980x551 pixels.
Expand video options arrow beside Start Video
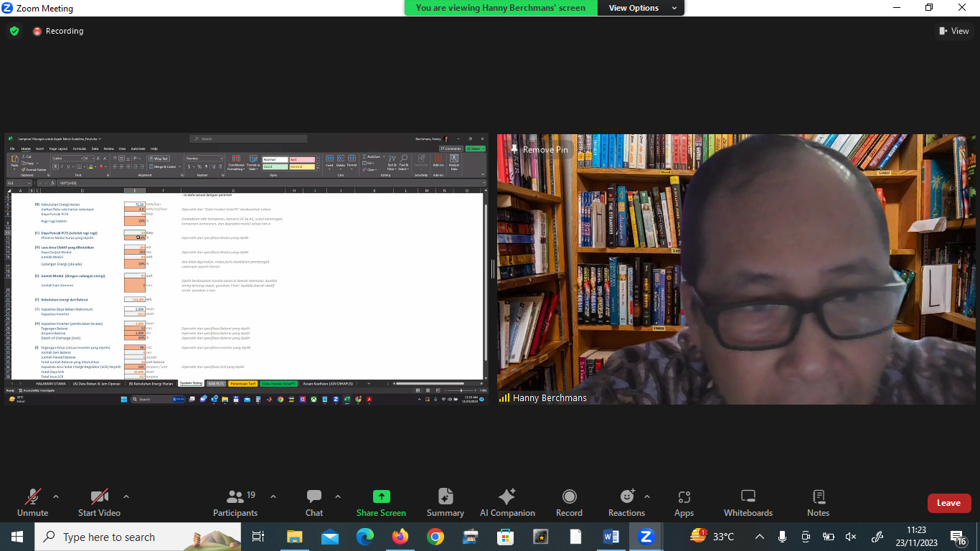126,496
